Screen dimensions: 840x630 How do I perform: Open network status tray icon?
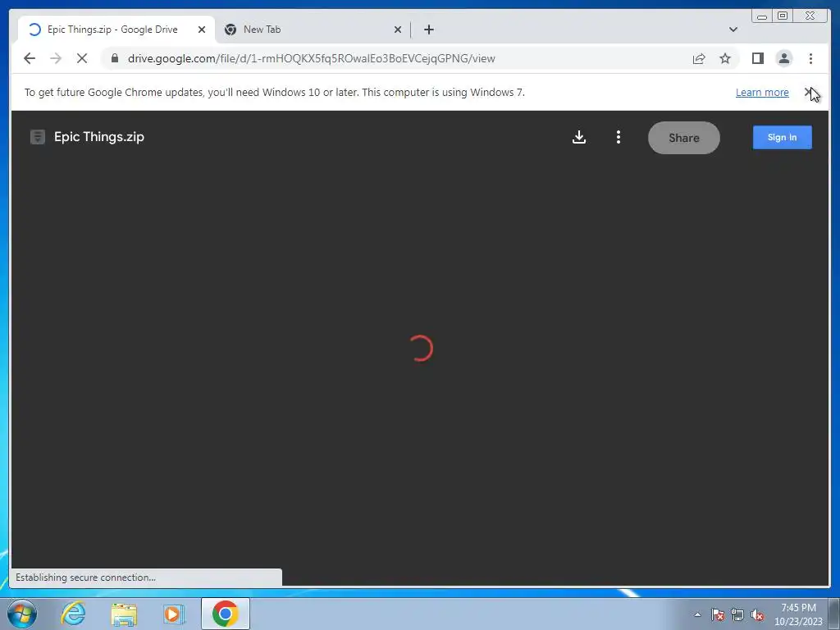click(737, 614)
